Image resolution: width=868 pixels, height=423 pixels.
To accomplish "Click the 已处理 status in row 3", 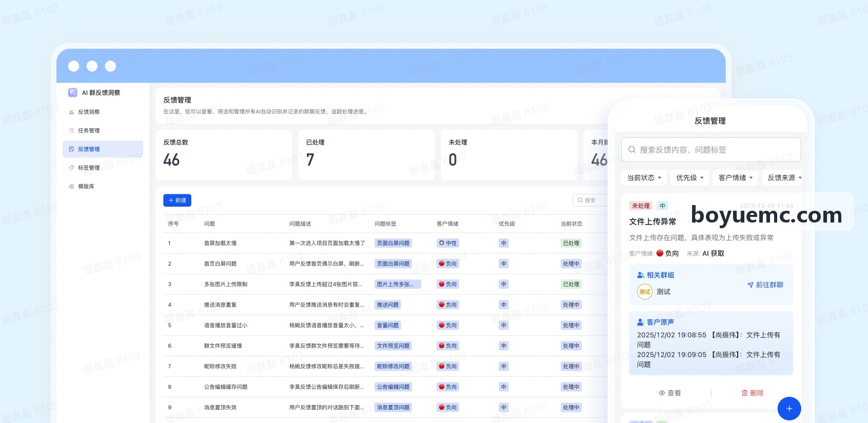I will pyautogui.click(x=571, y=284).
